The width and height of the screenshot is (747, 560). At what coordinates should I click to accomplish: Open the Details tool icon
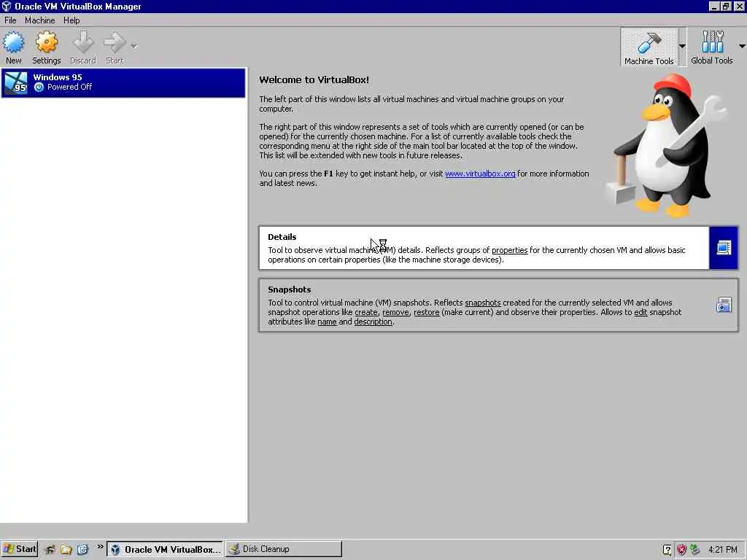point(723,248)
